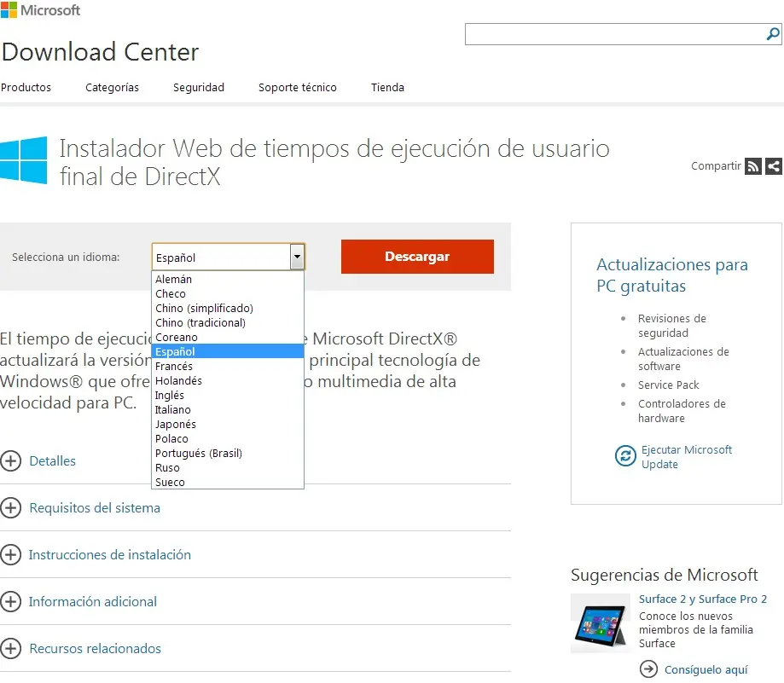Click the Download Center heading
Image resolution: width=784 pixels, height=683 pixels.
100,52
